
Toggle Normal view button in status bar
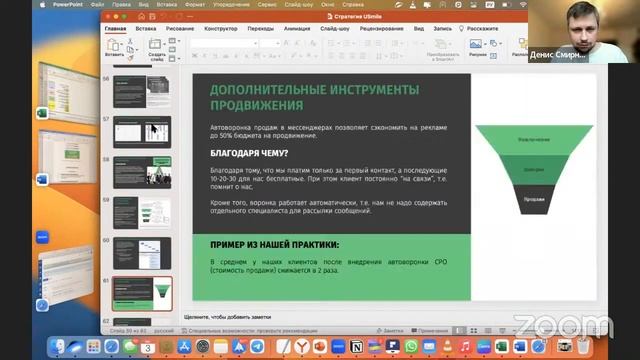coord(459,331)
